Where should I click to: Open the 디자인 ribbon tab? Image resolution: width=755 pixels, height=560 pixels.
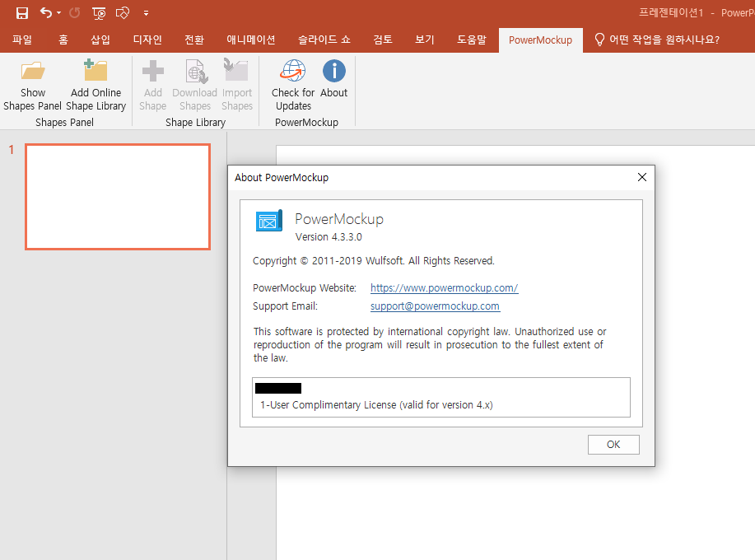pyautogui.click(x=147, y=40)
